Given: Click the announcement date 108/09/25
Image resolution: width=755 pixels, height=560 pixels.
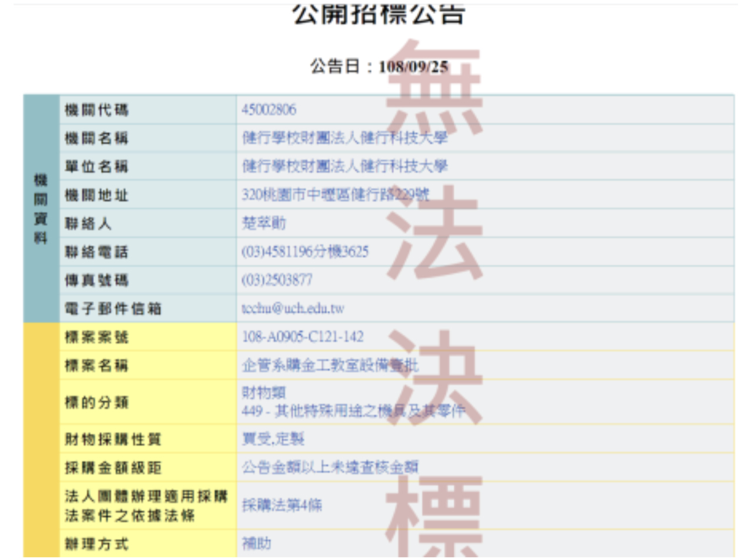Looking at the screenshot, I should (414, 66).
